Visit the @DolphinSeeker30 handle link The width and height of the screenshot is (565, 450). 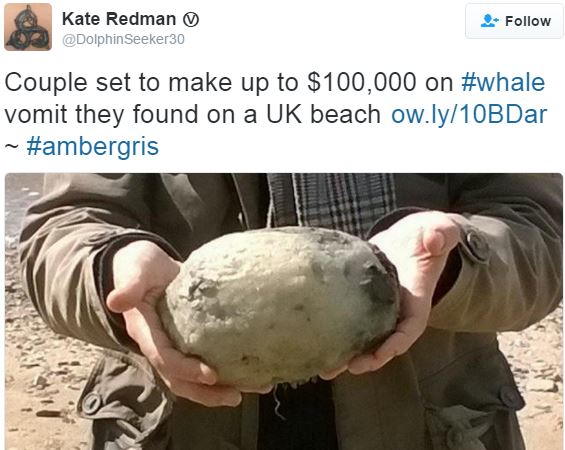[123, 39]
